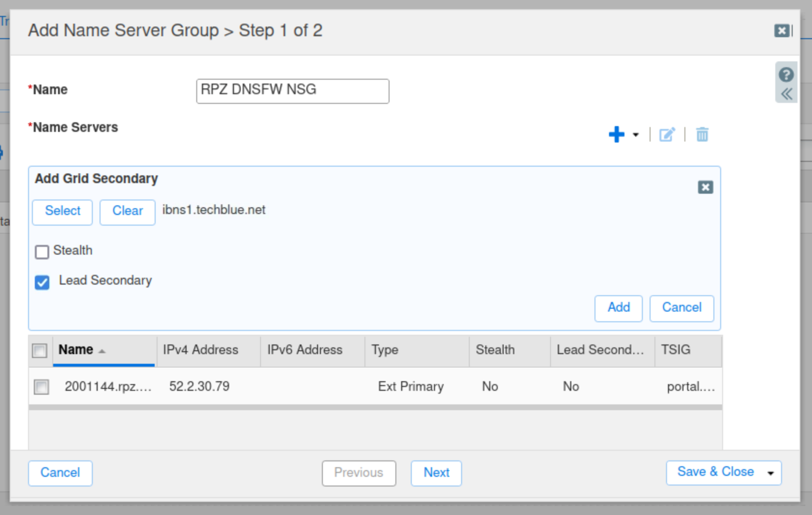Enable the Stealth checkbox
This screenshot has width=812, height=515.
[x=42, y=252]
